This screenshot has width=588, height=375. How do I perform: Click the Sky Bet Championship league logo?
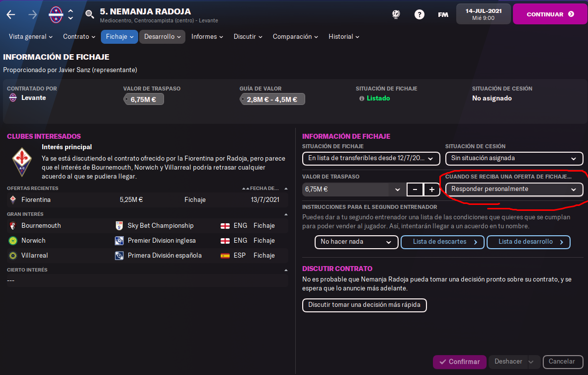(x=119, y=226)
